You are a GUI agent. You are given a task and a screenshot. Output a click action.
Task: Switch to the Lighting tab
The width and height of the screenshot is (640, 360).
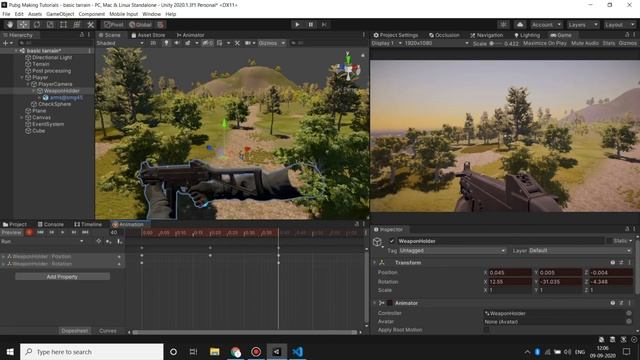[x=527, y=35]
